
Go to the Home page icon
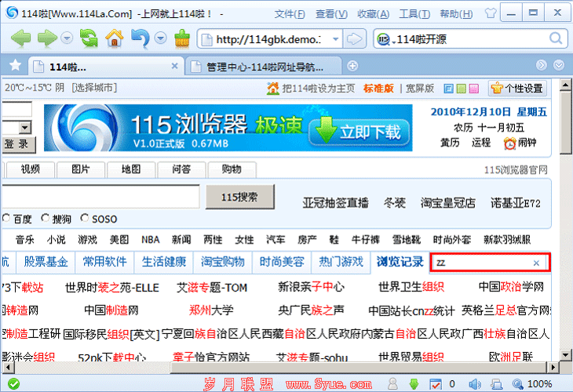(115, 38)
